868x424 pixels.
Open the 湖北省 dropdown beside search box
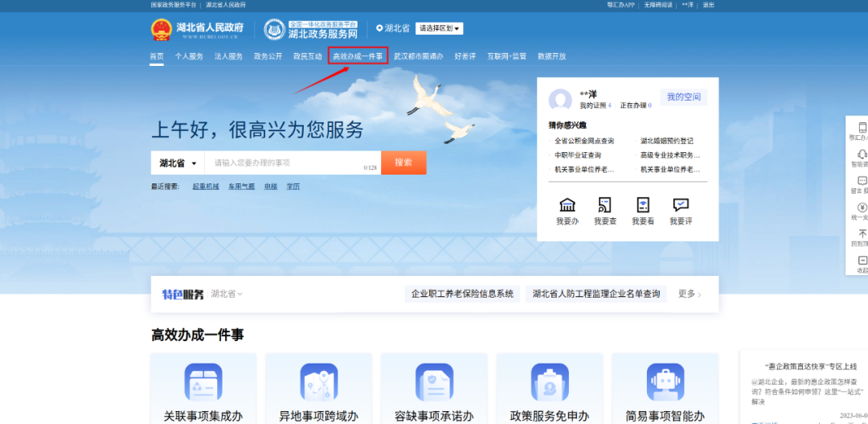178,163
